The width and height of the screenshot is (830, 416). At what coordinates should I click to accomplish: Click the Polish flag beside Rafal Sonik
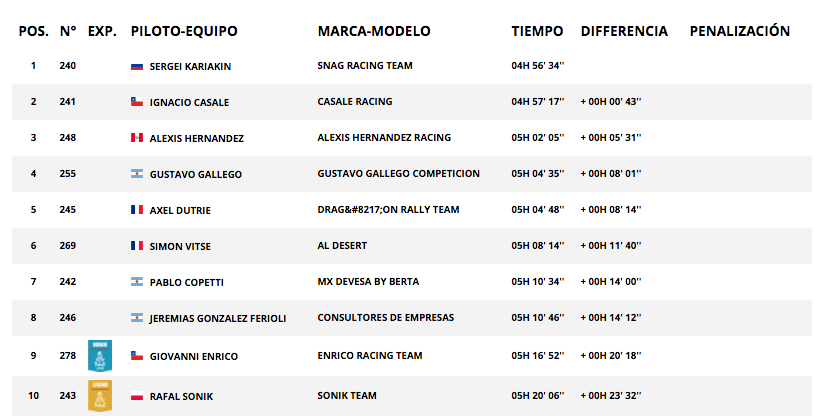137,396
